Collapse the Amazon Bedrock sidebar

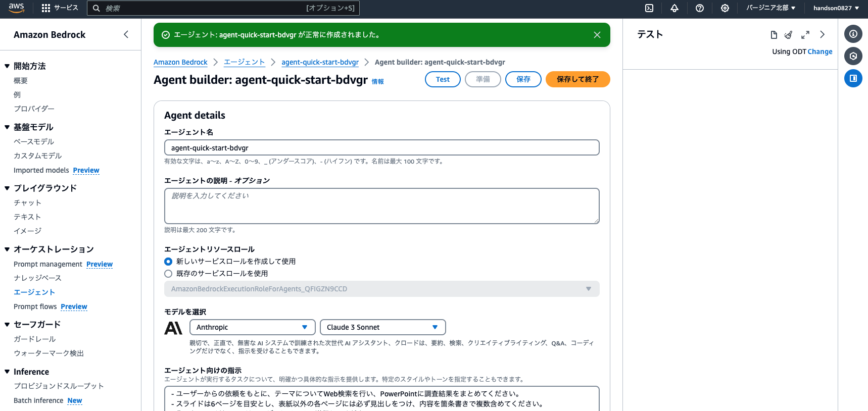coord(126,34)
